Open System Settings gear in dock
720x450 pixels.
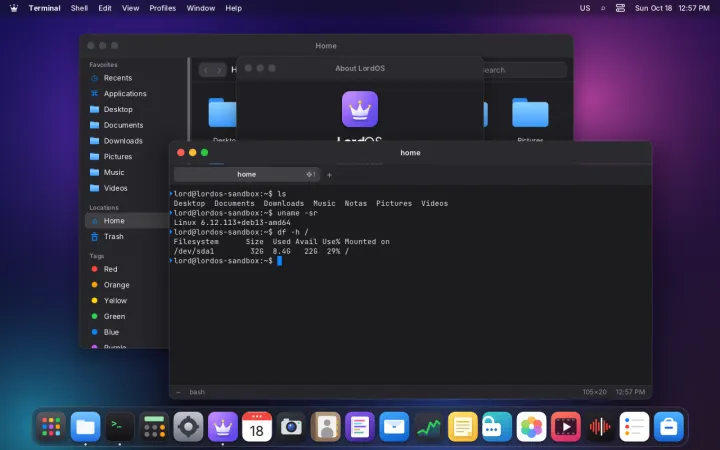coord(188,427)
